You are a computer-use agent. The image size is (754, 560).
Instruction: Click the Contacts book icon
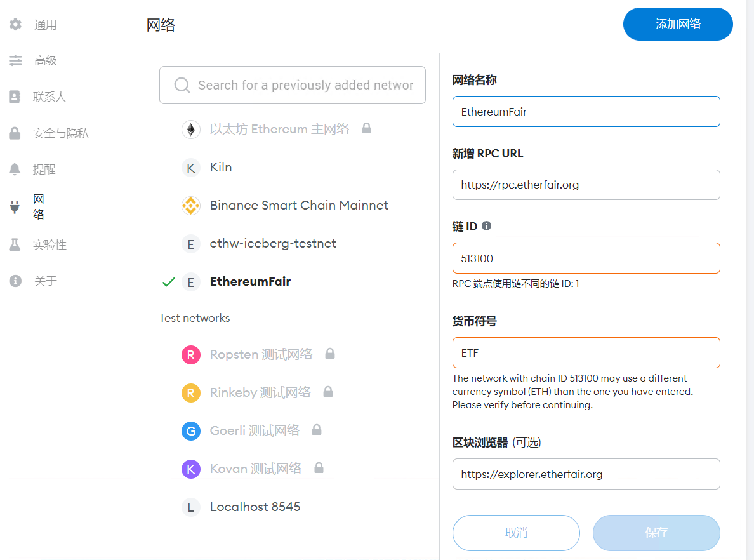tap(15, 97)
